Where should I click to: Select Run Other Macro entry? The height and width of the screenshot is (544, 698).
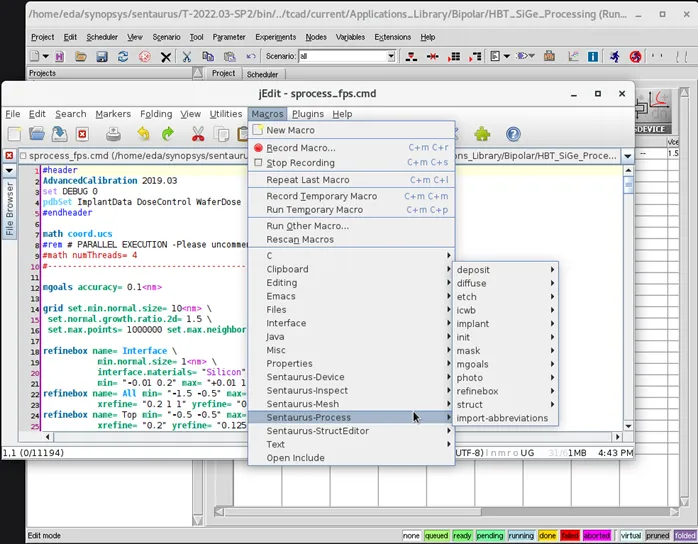pos(351,226)
